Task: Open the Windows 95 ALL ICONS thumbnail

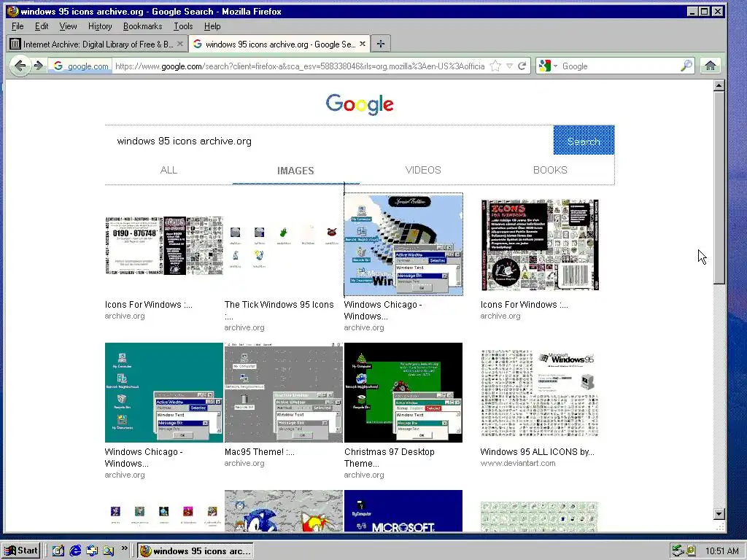Action: pyautogui.click(x=540, y=393)
